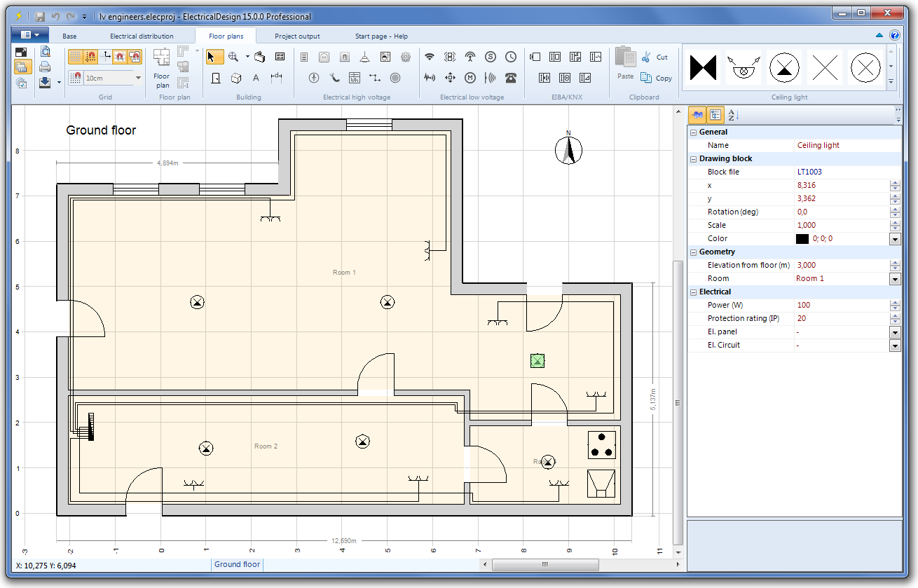
Task: Click the pendant lamp icon in high voltage
Action: tap(364, 57)
